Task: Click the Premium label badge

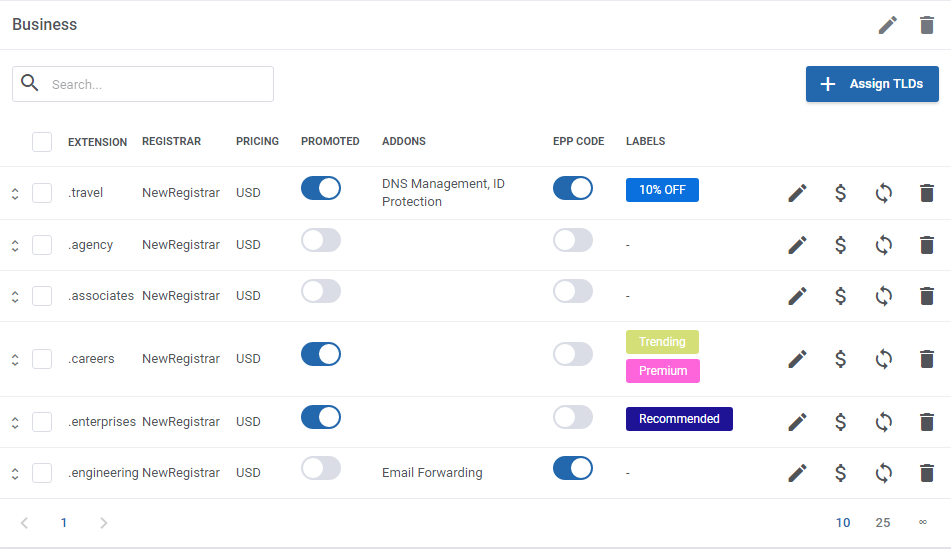Action: click(663, 371)
